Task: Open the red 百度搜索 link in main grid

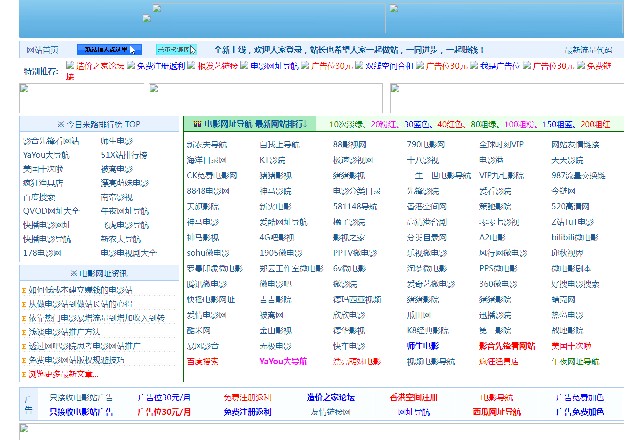Action: coord(203,361)
